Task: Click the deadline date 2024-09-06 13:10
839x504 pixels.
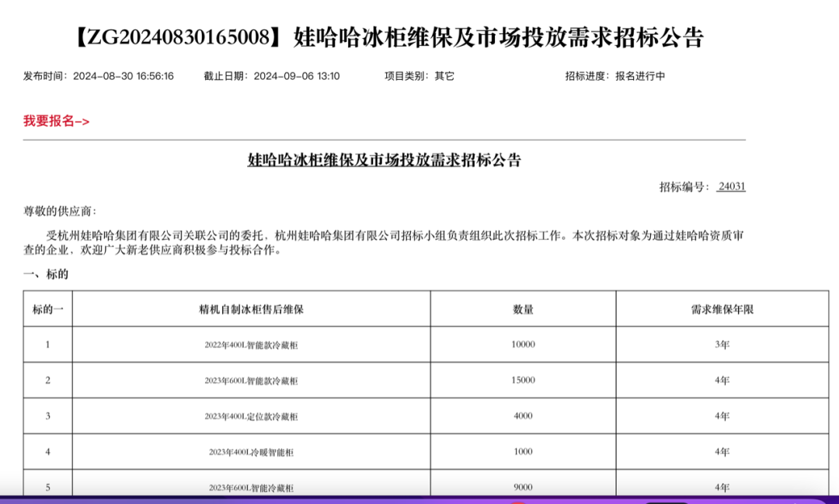Action: [297, 76]
